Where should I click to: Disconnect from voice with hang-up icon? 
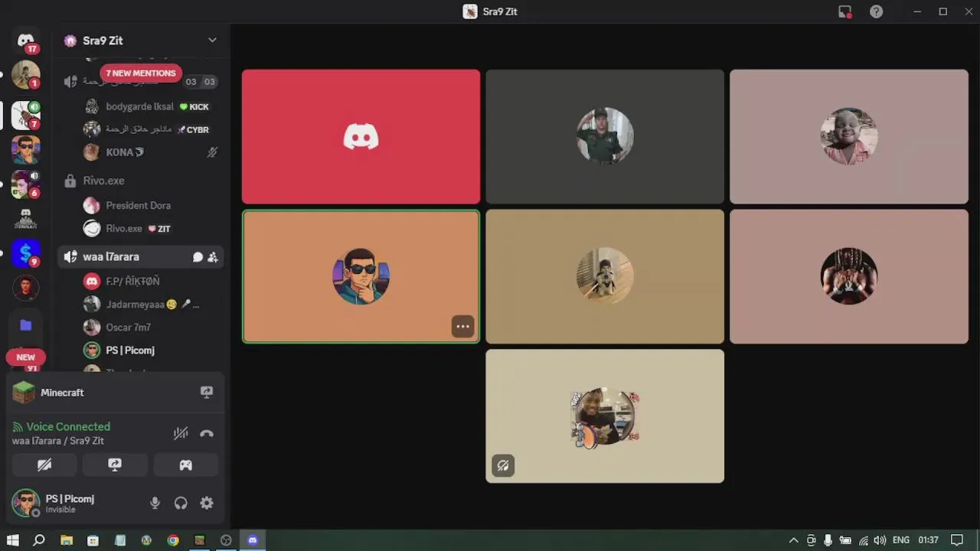pyautogui.click(x=207, y=433)
